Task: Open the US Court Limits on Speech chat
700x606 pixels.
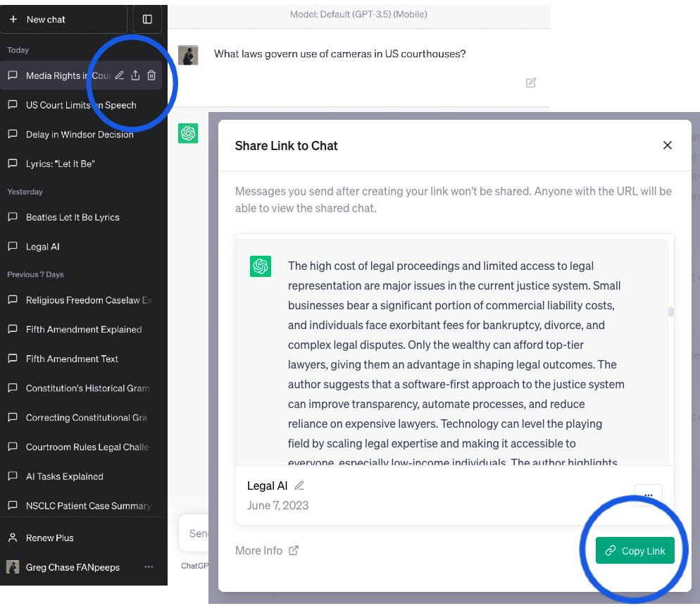Action: pos(81,105)
